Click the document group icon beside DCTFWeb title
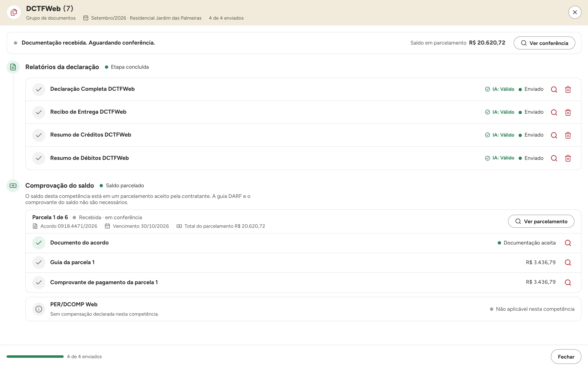588x368 pixels. [x=14, y=12]
